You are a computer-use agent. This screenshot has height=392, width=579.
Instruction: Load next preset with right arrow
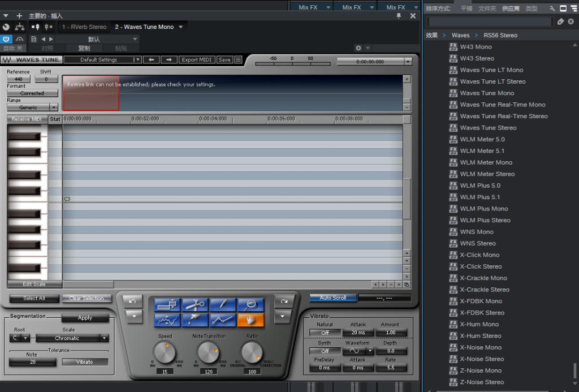[x=168, y=59]
